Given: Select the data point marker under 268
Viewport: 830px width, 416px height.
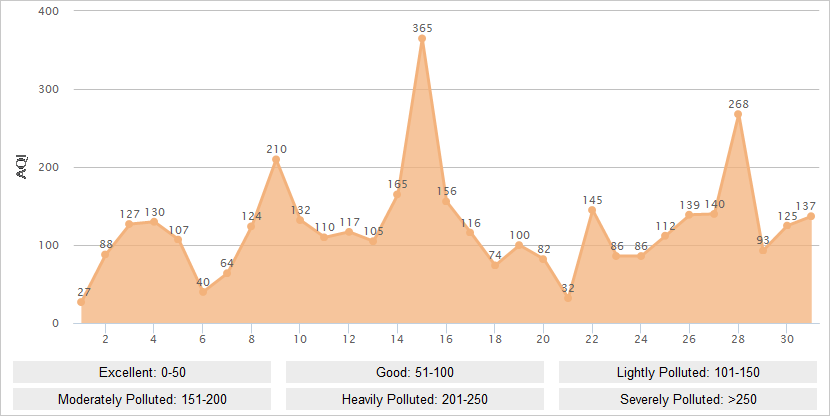Looking at the screenshot, I should pos(738,114).
